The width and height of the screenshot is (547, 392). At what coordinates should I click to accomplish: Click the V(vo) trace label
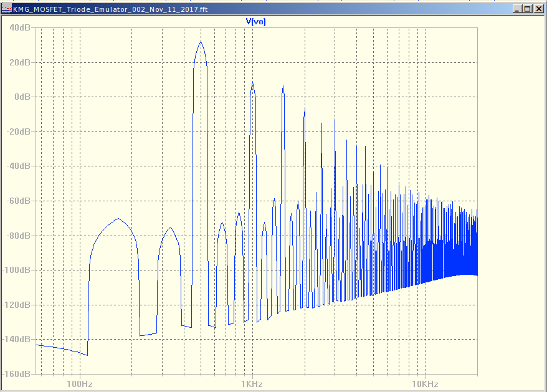(255, 22)
